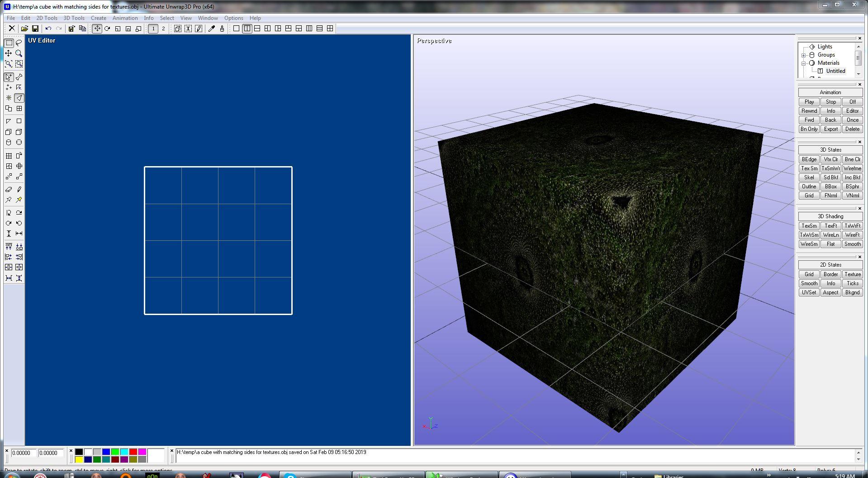Click Stop in Animation panel
868x478 pixels.
click(x=830, y=102)
